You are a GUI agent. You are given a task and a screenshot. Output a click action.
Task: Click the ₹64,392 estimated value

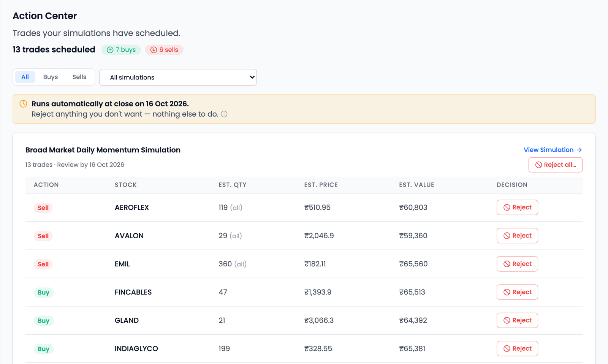click(x=413, y=320)
